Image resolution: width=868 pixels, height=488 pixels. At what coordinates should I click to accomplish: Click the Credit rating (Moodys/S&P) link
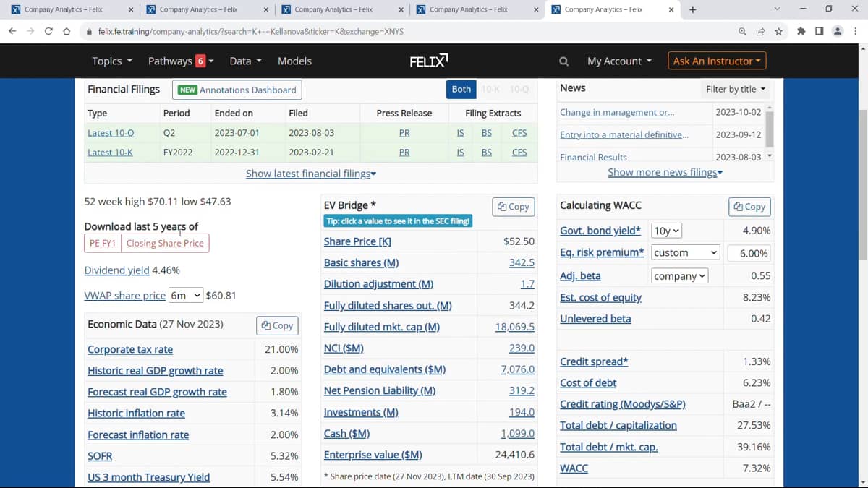tap(623, 404)
